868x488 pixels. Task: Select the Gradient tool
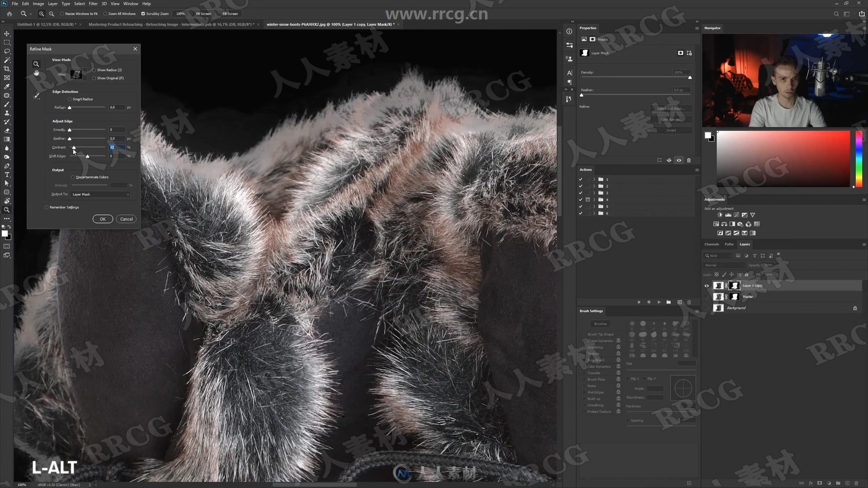[x=7, y=139]
